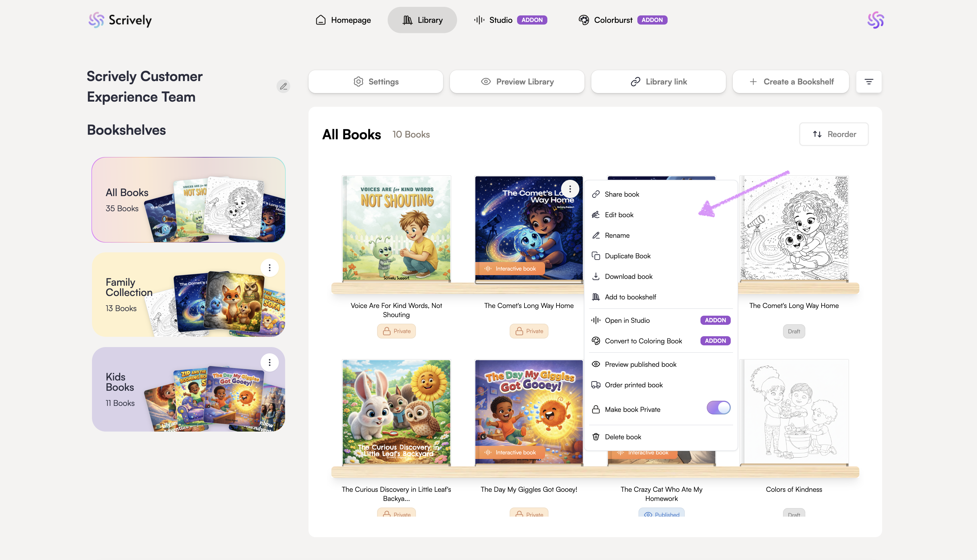Click the Scrively avatar icon at top right
The width and height of the screenshot is (977, 560).
tap(875, 20)
